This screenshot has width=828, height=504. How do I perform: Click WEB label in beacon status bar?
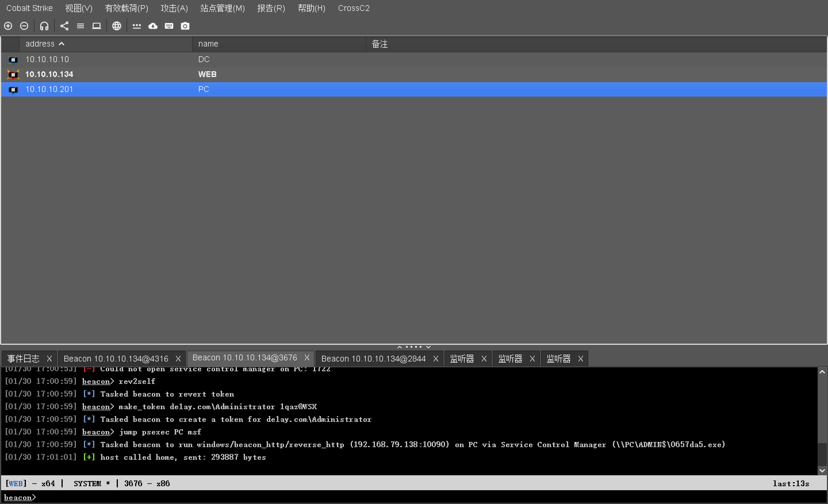click(x=16, y=483)
